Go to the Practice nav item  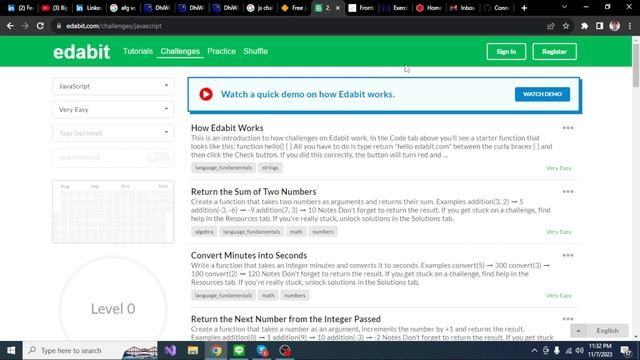click(222, 51)
